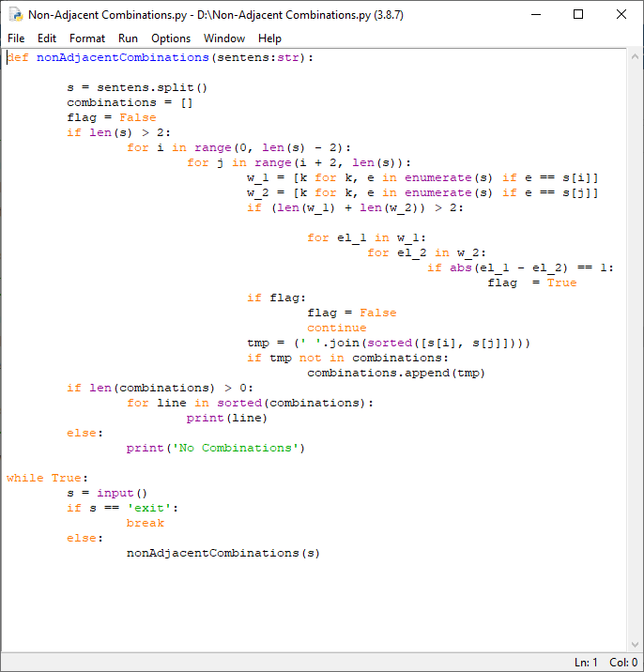
Task: Click the 'break' keyword in the code
Action: click(x=146, y=523)
